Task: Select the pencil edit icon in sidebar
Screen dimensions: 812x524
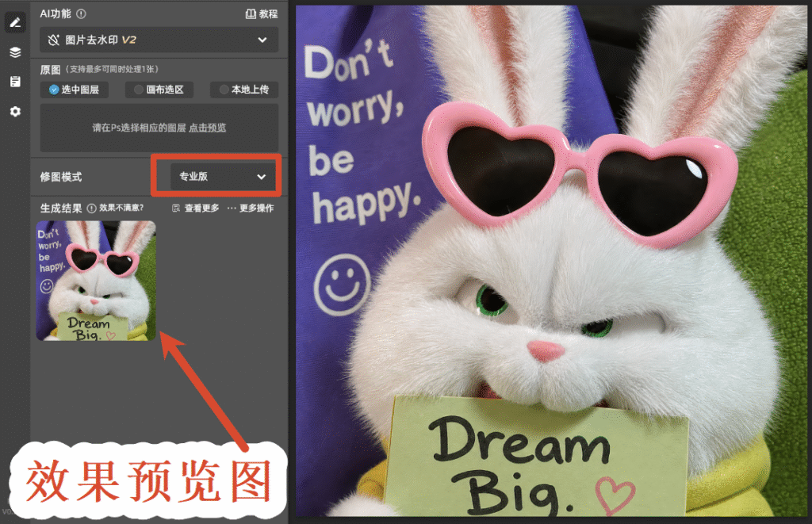Action: click(x=15, y=22)
